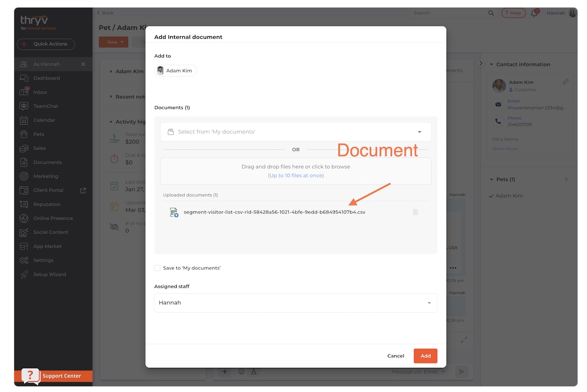Image resolution: width=587 pixels, height=392 pixels.
Task: Click the drag and drop upload area
Action: click(x=295, y=171)
